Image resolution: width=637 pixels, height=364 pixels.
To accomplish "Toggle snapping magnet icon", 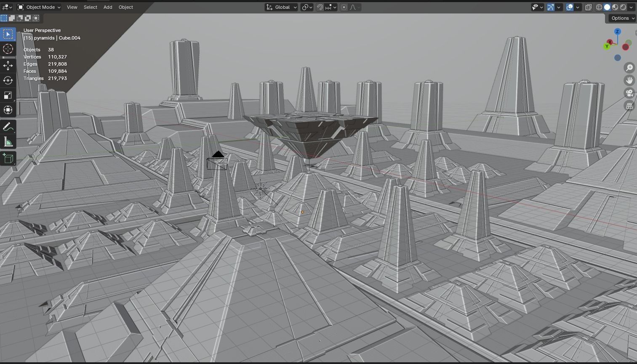I will [320, 7].
